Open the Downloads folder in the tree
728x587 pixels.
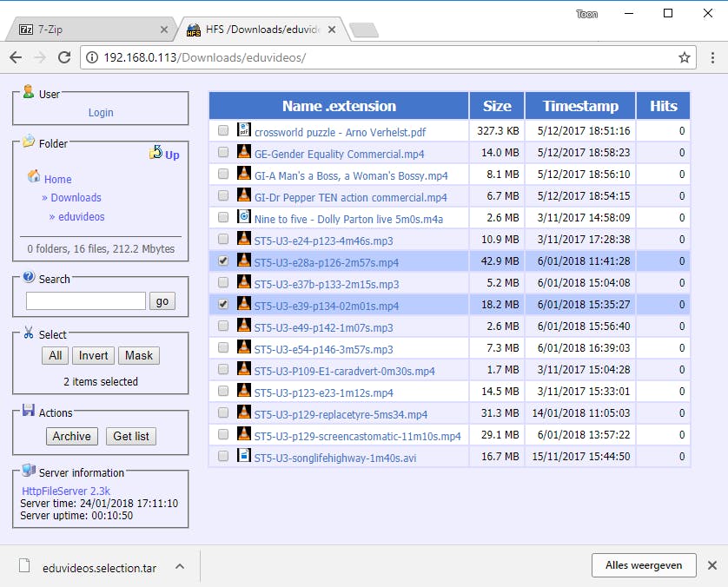tap(76, 198)
